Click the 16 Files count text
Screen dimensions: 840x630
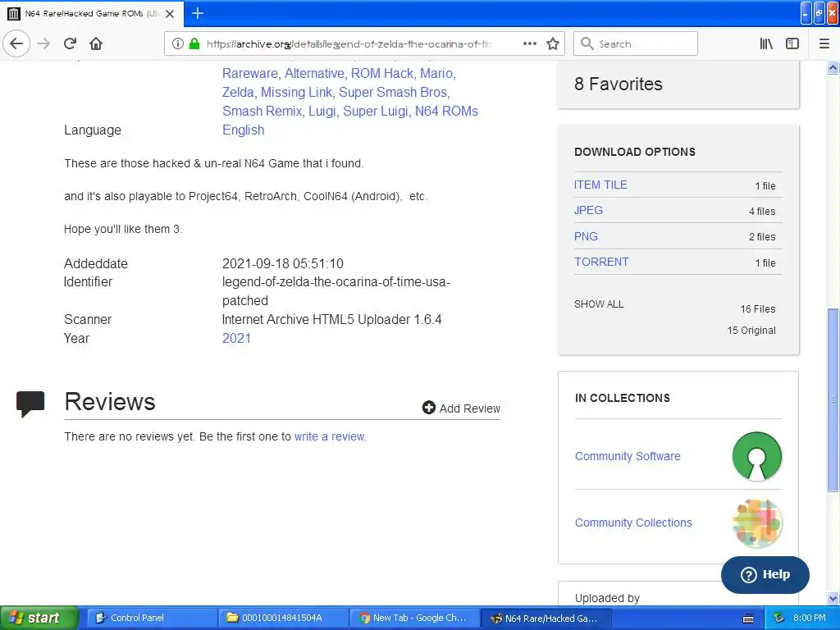pyautogui.click(x=757, y=309)
